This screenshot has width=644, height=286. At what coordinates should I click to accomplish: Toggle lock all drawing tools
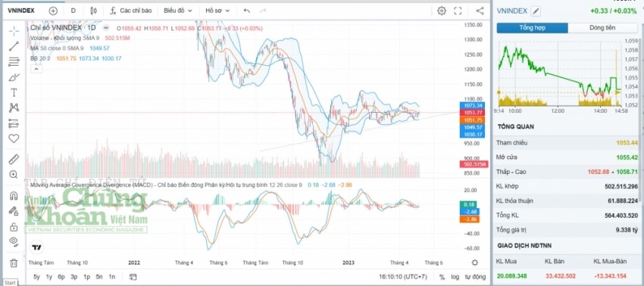click(x=14, y=226)
